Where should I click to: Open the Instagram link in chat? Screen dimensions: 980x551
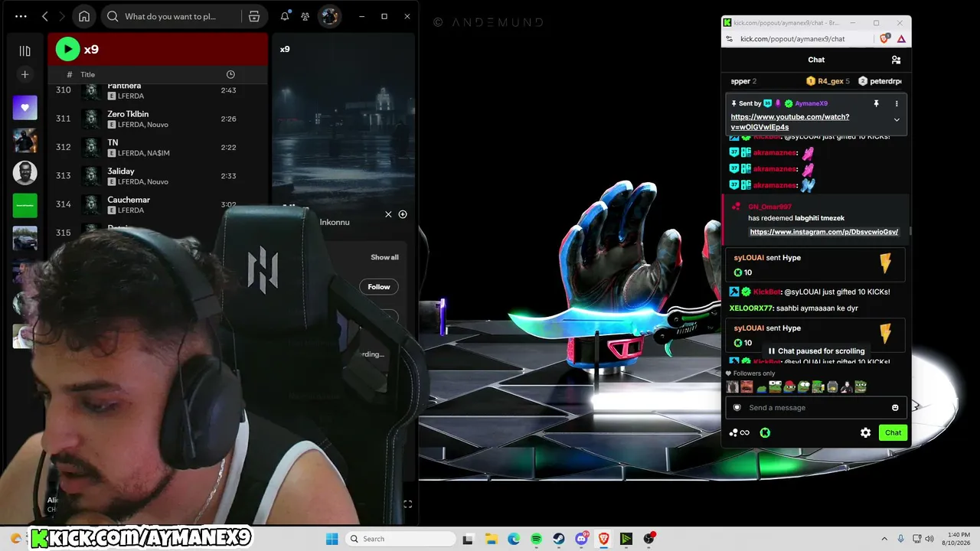click(824, 232)
